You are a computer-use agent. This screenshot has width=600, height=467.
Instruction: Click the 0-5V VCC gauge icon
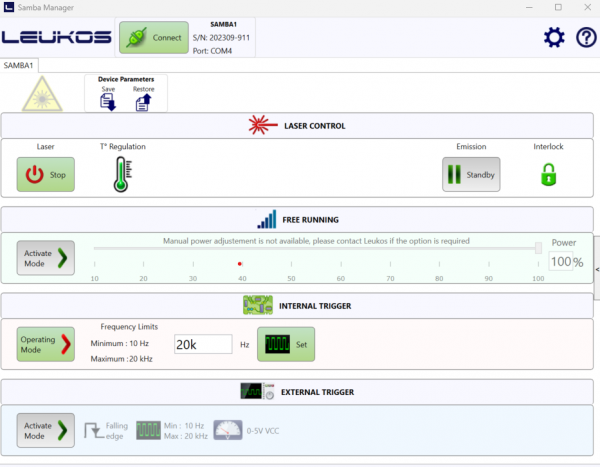pos(228,430)
